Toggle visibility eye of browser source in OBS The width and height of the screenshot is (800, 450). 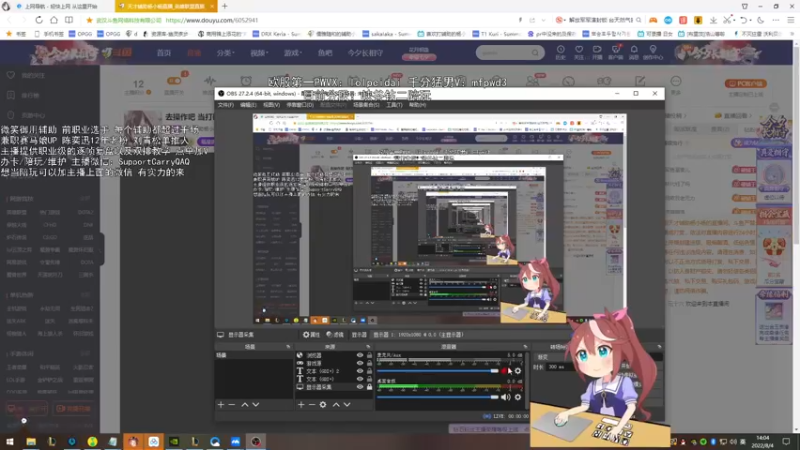point(360,355)
